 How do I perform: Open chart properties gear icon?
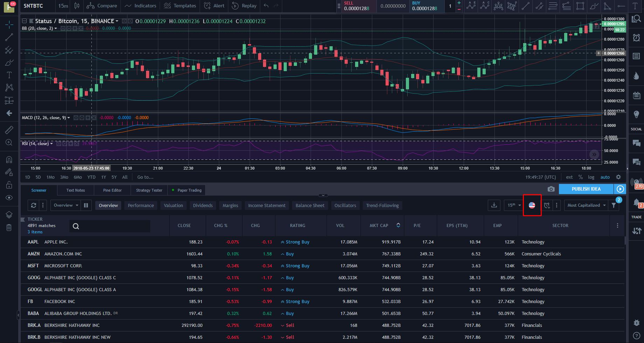pos(618,177)
